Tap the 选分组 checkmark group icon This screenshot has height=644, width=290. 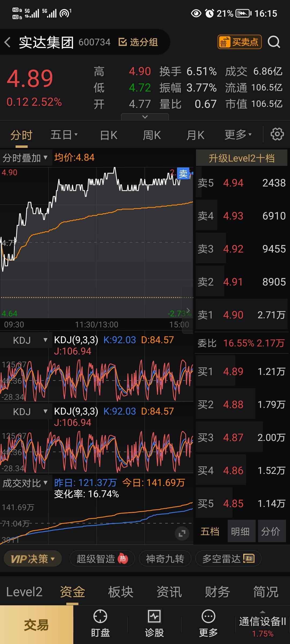point(123,42)
